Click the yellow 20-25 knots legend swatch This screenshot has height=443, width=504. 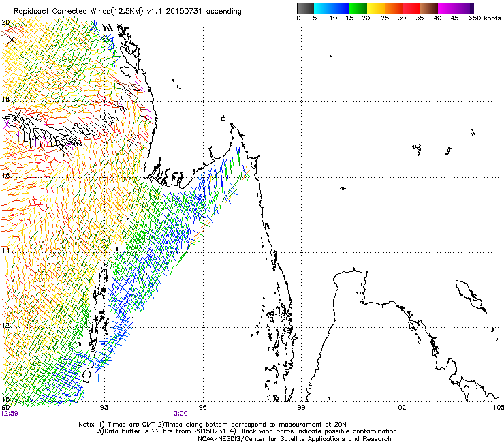pyautogui.click(x=376, y=8)
